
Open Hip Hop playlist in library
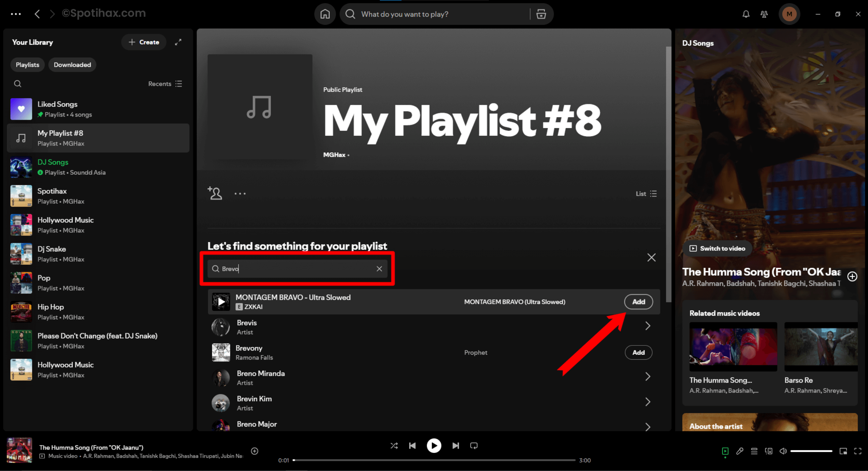click(x=98, y=312)
